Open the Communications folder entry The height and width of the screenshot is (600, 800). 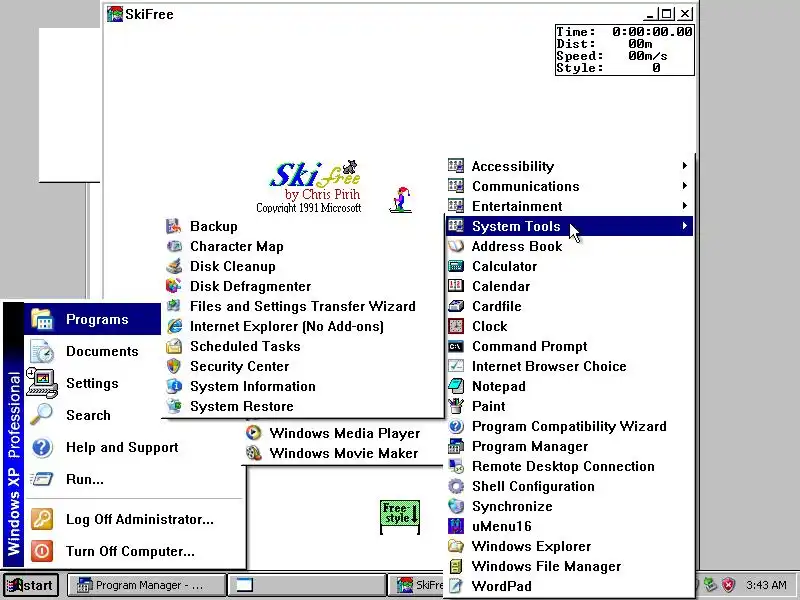click(569, 186)
